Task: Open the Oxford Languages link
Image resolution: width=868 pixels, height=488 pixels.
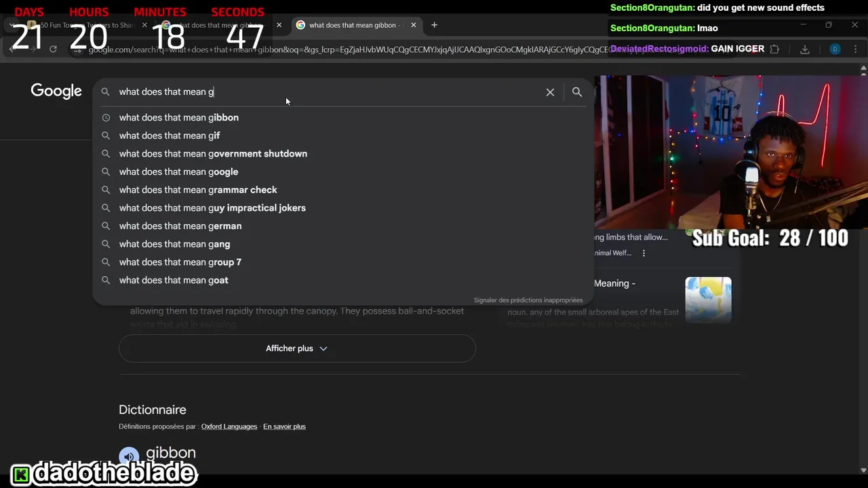Action: tap(229, 426)
